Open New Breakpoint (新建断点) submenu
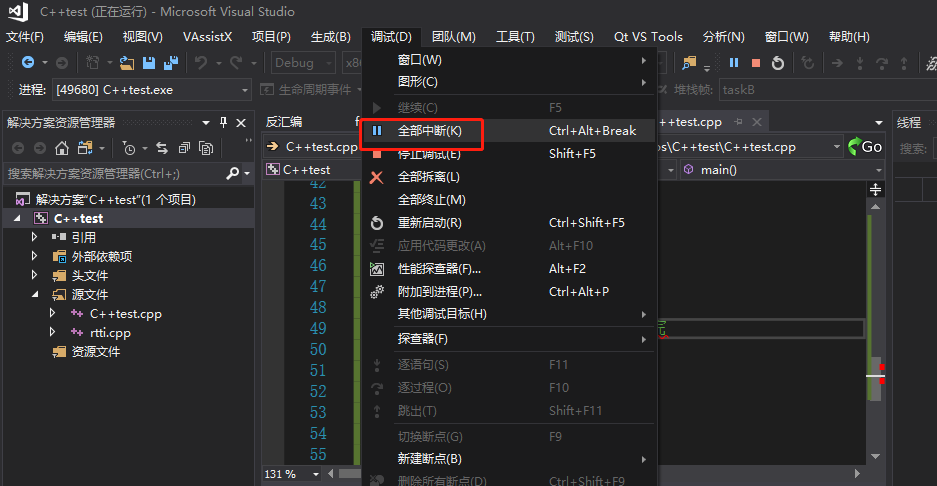The image size is (937, 486). 509,459
